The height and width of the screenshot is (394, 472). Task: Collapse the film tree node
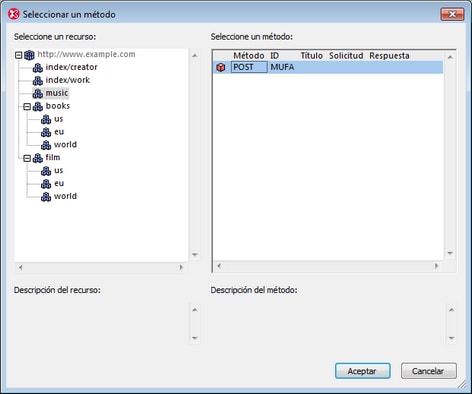pyautogui.click(x=27, y=158)
